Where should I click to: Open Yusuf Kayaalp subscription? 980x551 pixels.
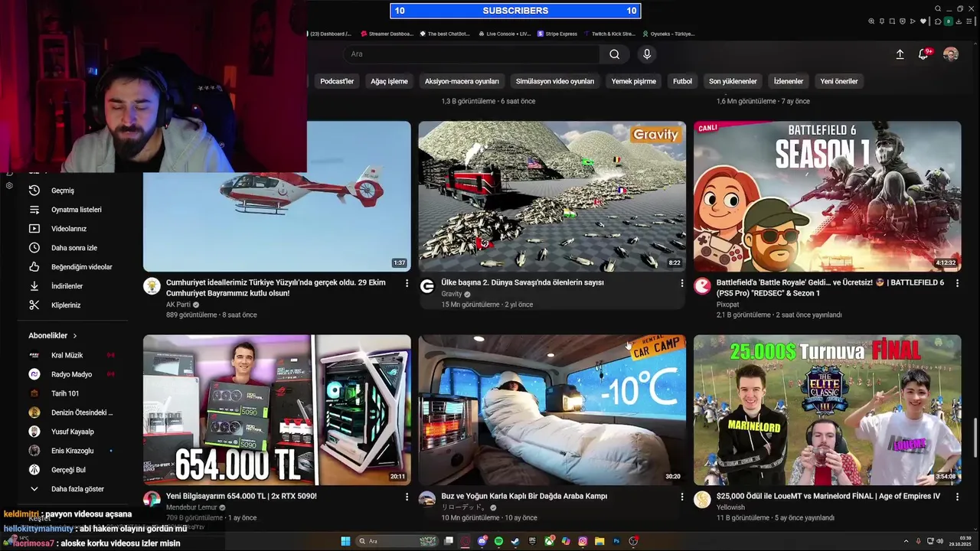[73, 432]
